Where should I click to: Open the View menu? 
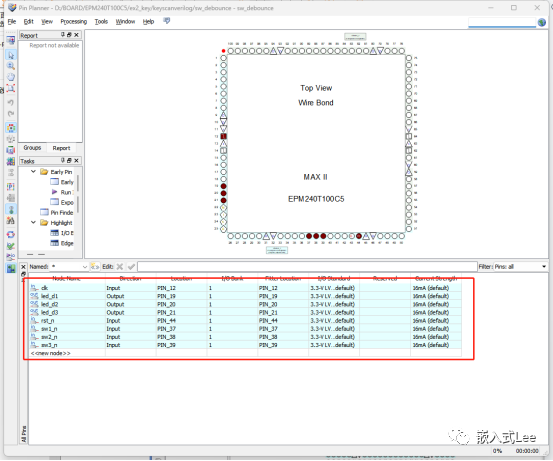[47, 22]
